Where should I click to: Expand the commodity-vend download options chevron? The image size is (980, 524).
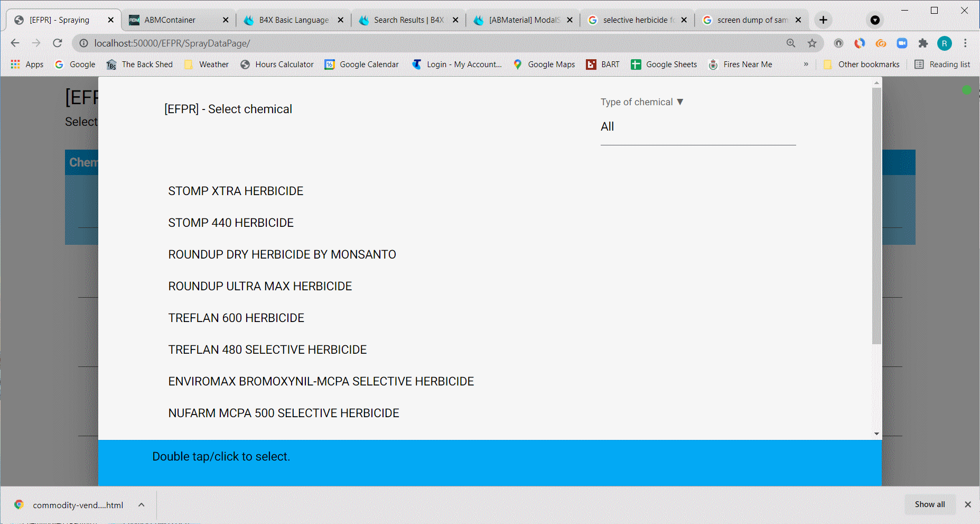(142, 505)
